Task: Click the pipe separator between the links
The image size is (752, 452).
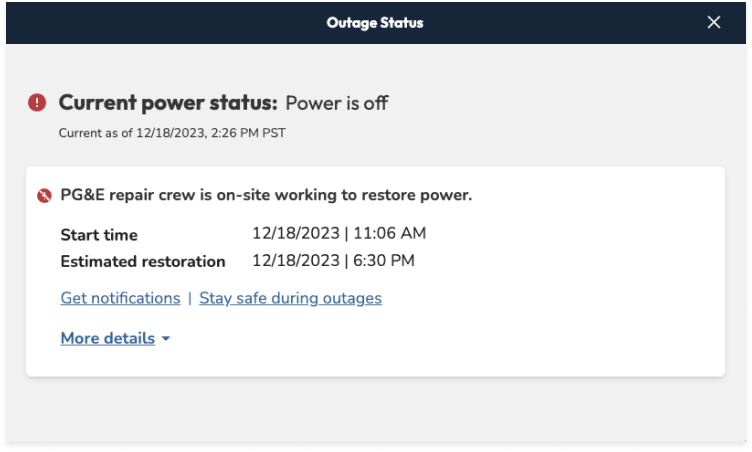Action: [x=190, y=298]
